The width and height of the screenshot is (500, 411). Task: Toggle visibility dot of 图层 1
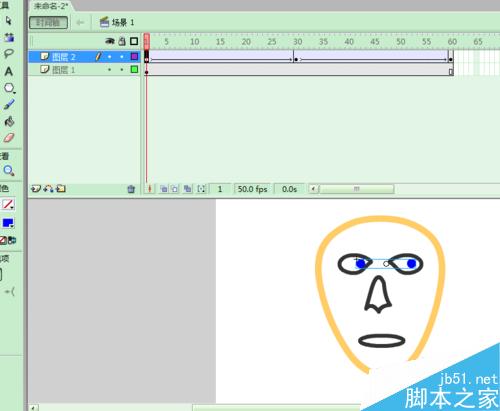pos(110,70)
